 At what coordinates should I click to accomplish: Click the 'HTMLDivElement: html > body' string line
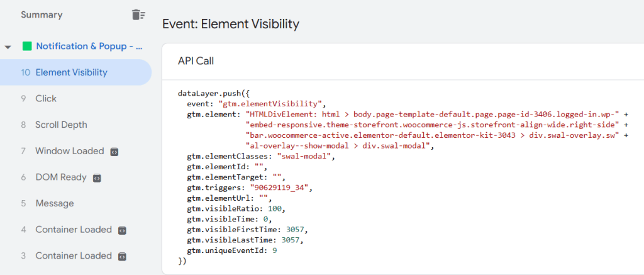pyautogui.click(x=432, y=114)
